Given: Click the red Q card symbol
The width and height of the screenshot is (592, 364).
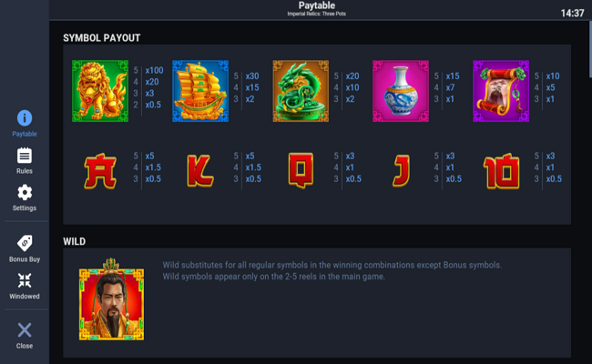Looking at the screenshot, I should (x=301, y=170).
